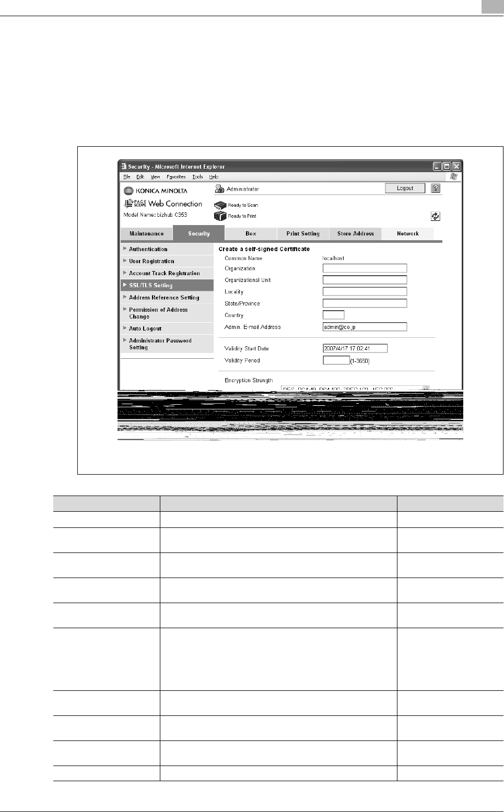Screen dimensions: 504x812
Task: Switch to the Box tab
Action: [251, 233]
